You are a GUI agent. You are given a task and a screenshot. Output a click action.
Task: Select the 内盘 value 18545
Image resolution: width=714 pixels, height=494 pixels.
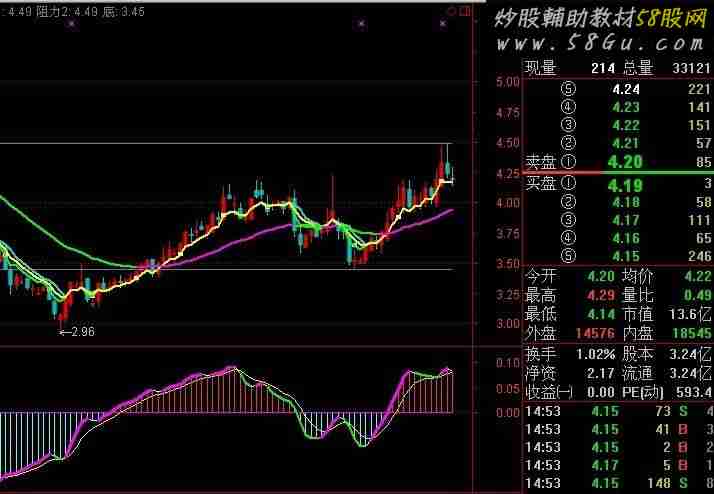[692, 333]
